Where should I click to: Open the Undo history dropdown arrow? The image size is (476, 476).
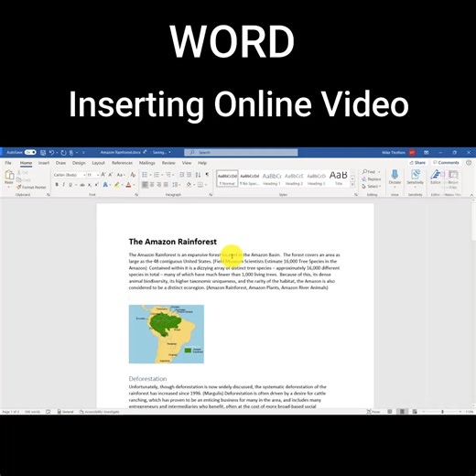point(57,152)
